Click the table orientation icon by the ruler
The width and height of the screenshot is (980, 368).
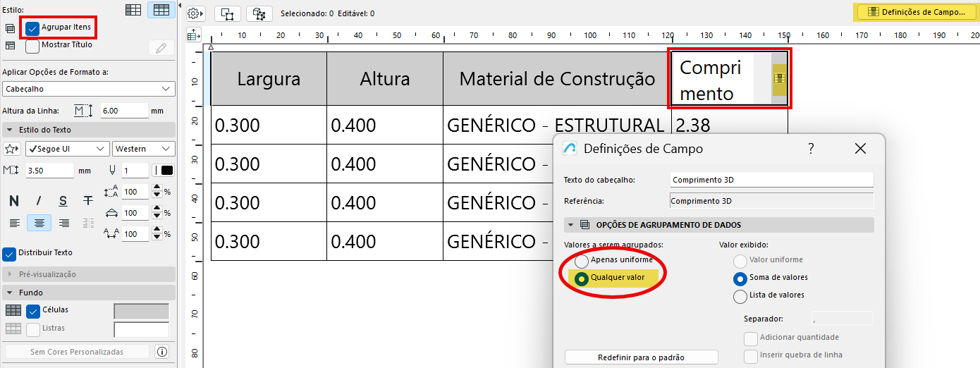[x=195, y=35]
